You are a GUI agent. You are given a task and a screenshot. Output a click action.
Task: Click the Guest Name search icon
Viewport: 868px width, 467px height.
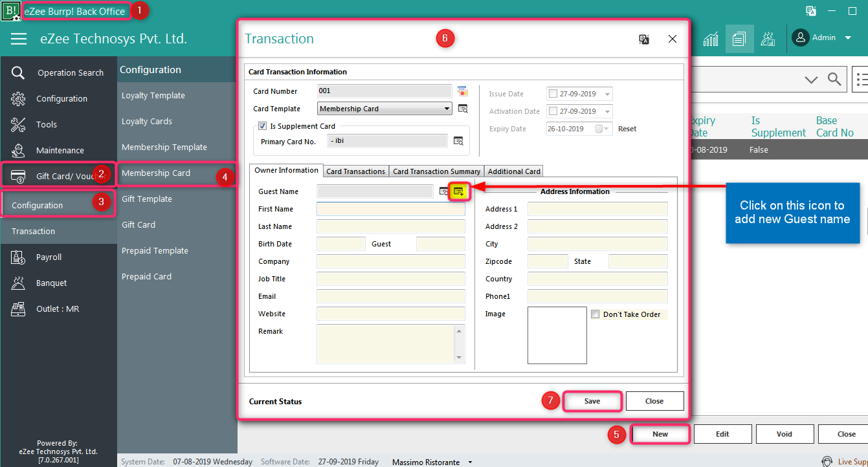pyautogui.click(x=444, y=191)
